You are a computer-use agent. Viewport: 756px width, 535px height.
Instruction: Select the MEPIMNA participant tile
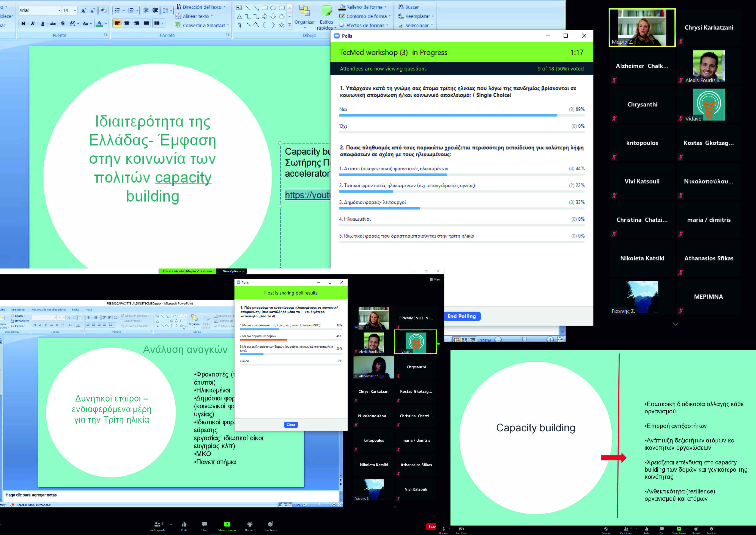[x=709, y=297]
